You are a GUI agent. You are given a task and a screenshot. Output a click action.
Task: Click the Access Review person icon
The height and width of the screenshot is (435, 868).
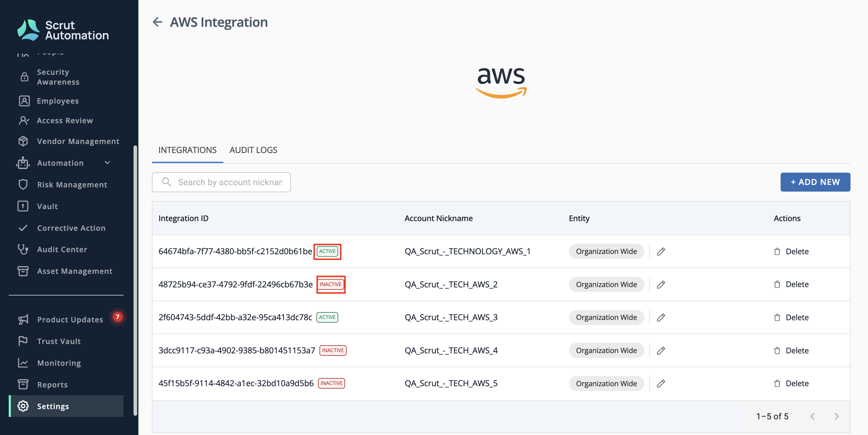click(x=24, y=120)
